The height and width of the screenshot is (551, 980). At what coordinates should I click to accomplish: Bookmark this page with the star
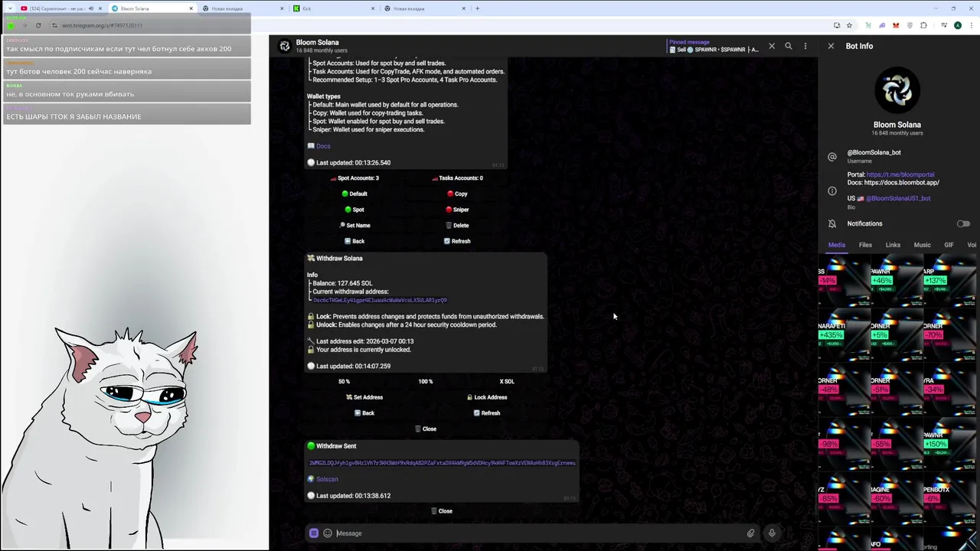coord(849,25)
